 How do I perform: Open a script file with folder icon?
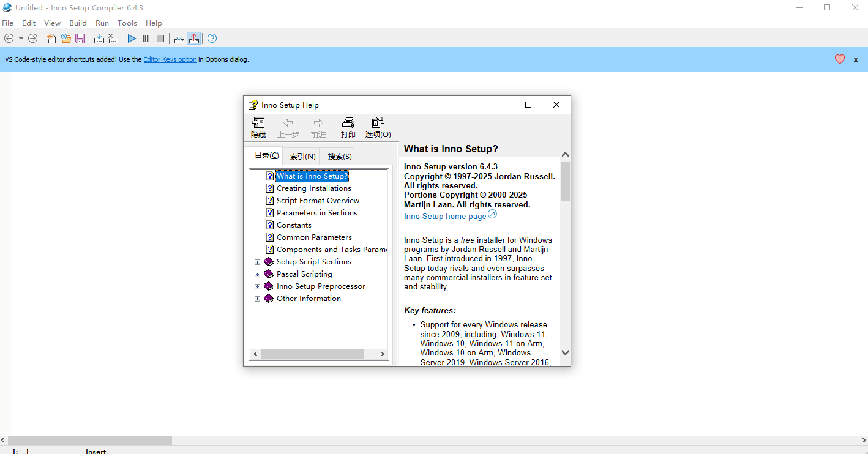(65, 39)
